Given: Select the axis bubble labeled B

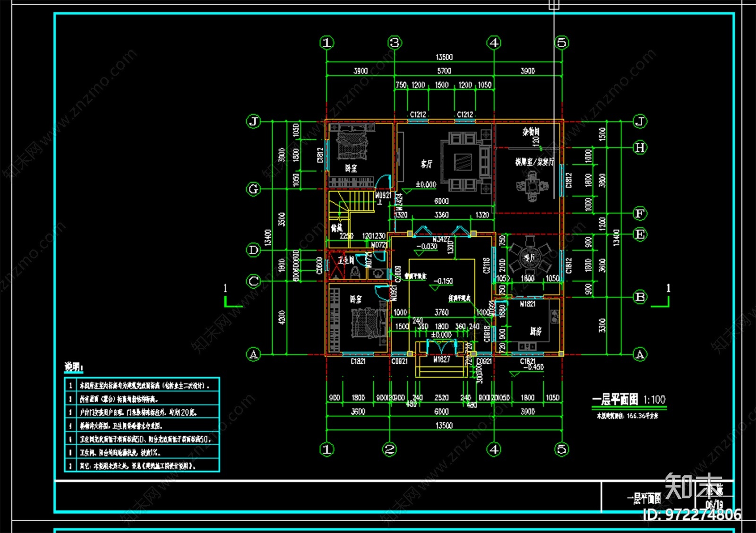Looking at the screenshot, I should point(640,297).
